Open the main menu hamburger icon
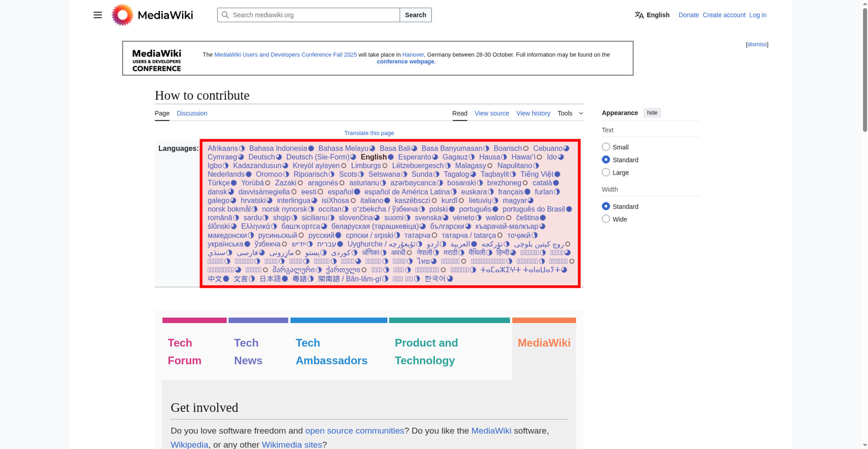The width and height of the screenshot is (868, 449). [98, 15]
